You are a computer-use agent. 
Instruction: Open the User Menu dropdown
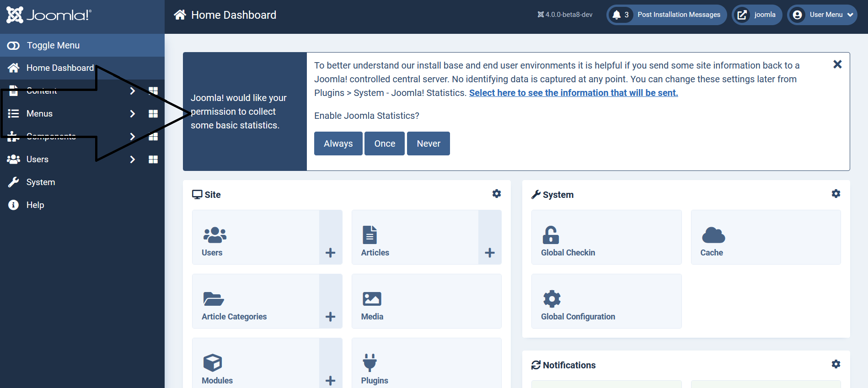click(822, 15)
